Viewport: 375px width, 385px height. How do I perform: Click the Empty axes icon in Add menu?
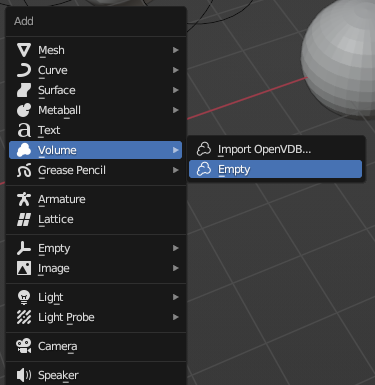click(24, 248)
